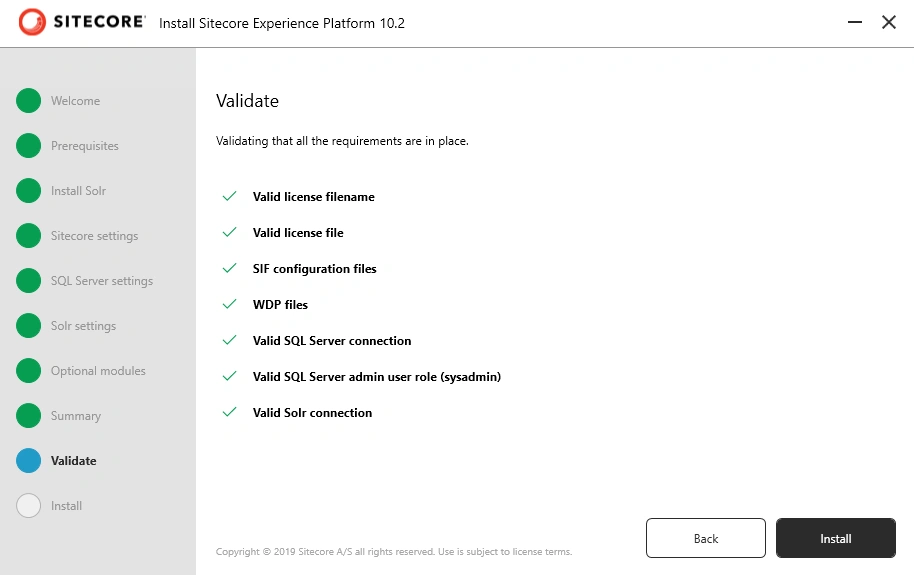Click the blue Validate step circle
Viewport: 914px width, 575px height.
(29, 460)
